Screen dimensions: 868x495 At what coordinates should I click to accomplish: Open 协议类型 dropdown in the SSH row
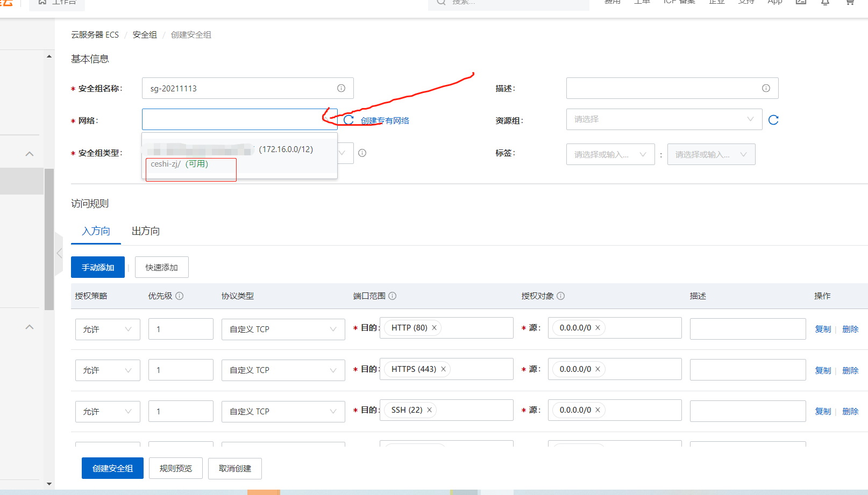coord(283,412)
